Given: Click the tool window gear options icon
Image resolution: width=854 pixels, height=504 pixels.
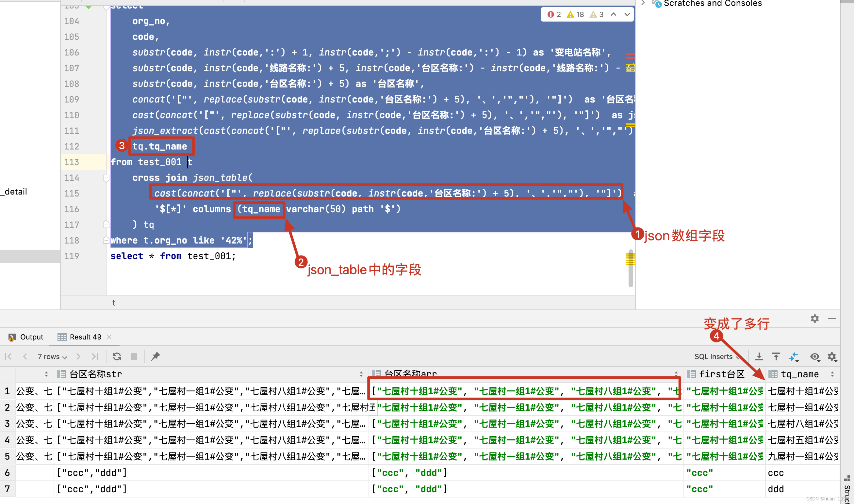Looking at the screenshot, I should [814, 319].
